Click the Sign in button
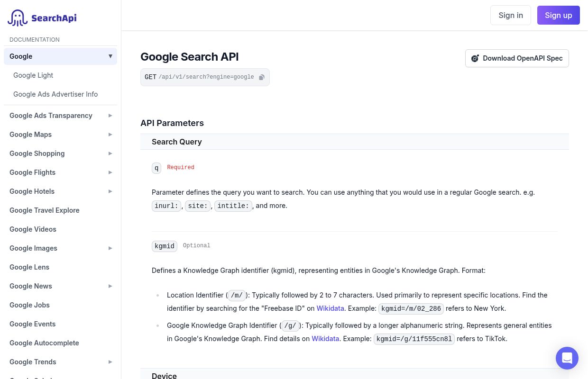Screen dimensions: 588x379 511,15
